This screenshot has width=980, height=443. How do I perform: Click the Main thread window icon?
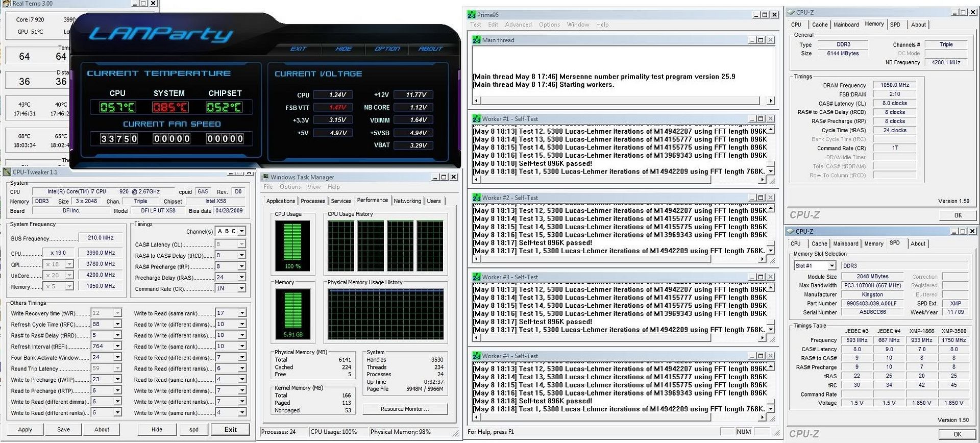click(x=476, y=40)
